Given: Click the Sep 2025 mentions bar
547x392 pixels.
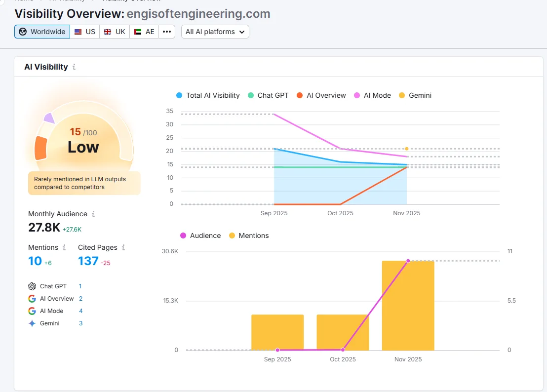Looking at the screenshot, I should tap(277, 332).
